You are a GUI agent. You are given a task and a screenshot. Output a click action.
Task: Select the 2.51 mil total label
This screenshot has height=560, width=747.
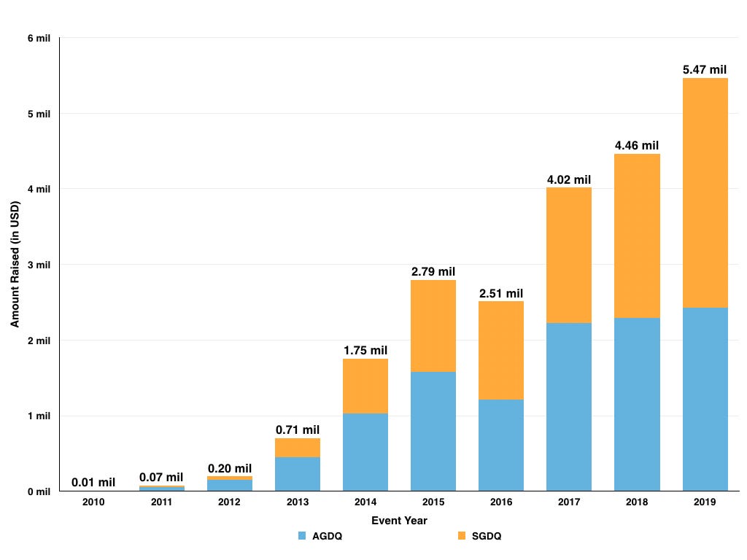click(500, 293)
